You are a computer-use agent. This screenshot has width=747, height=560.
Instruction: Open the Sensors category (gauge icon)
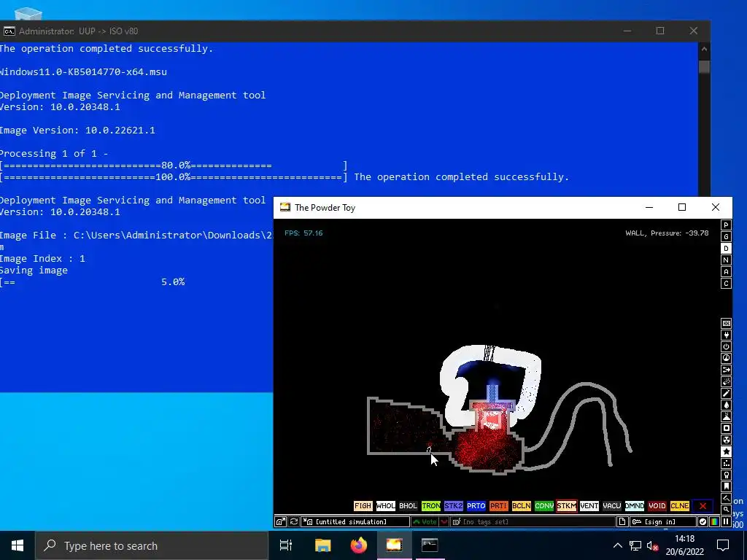coord(726,358)
